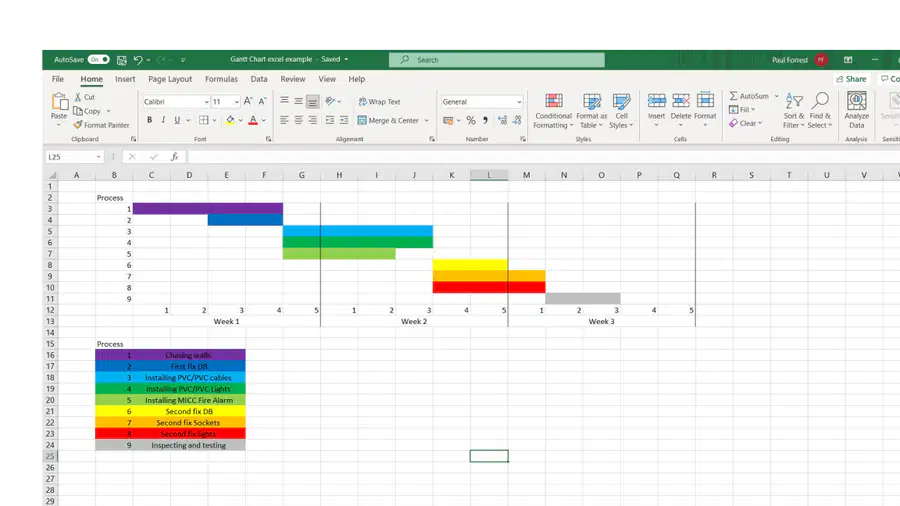This screenshot has height=506, width=900.
Task: Toggle Bold formatting
Action: [x=149, y=120]
